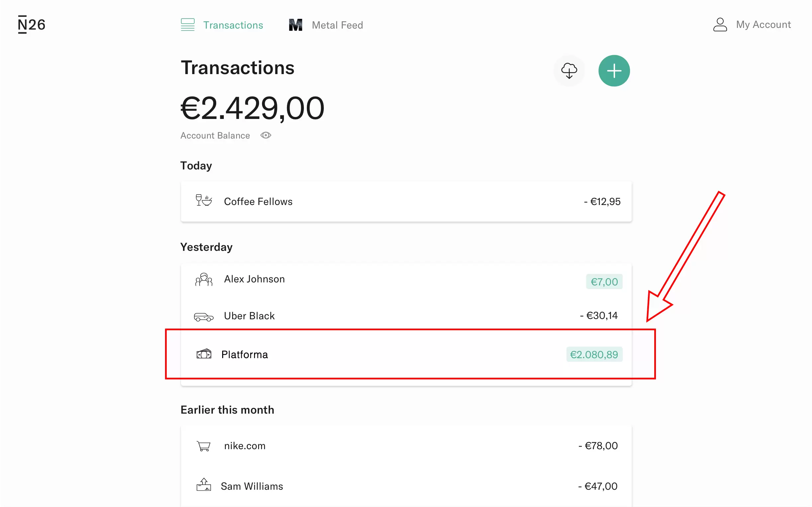Open the Uber Black transaction row
Screen dimensions: 812x507
pyautogui.click(x=406, y=316)
